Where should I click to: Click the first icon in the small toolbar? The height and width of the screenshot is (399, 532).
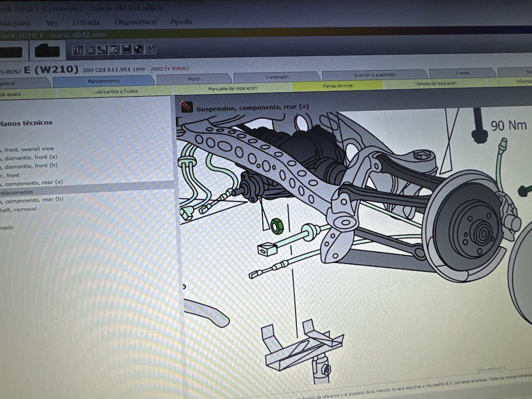pyautogui.click(x=77, y=50)
